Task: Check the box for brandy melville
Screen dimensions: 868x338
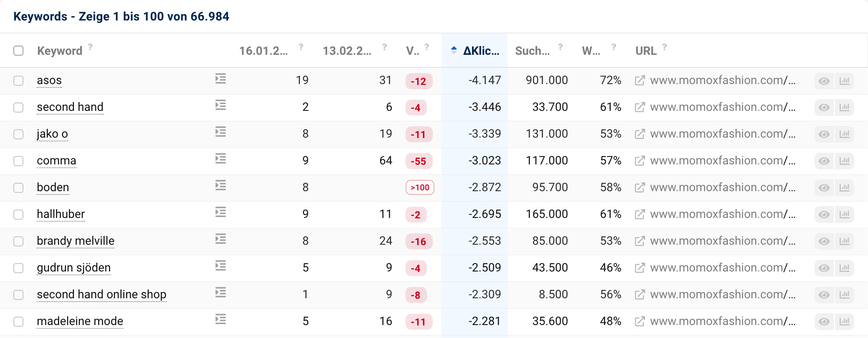Action: pos(18,241)
